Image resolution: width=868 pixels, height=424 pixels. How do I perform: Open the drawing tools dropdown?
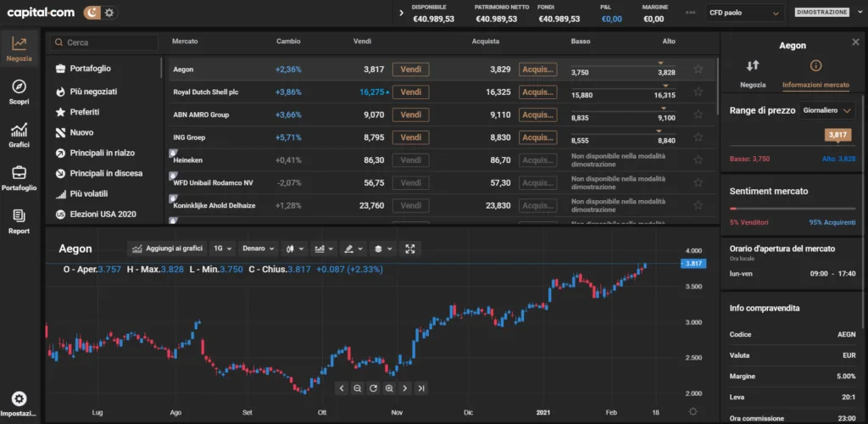tap(353, 249)
